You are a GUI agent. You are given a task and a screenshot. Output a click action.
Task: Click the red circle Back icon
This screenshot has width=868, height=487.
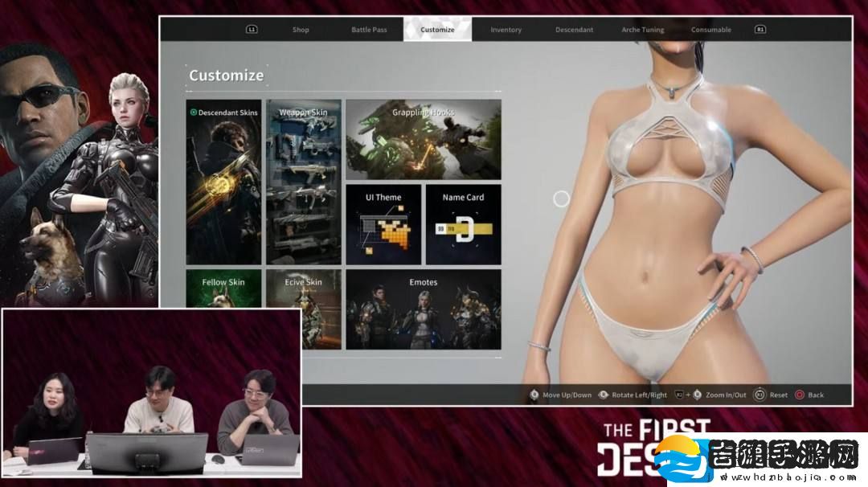tap(800, 395)
